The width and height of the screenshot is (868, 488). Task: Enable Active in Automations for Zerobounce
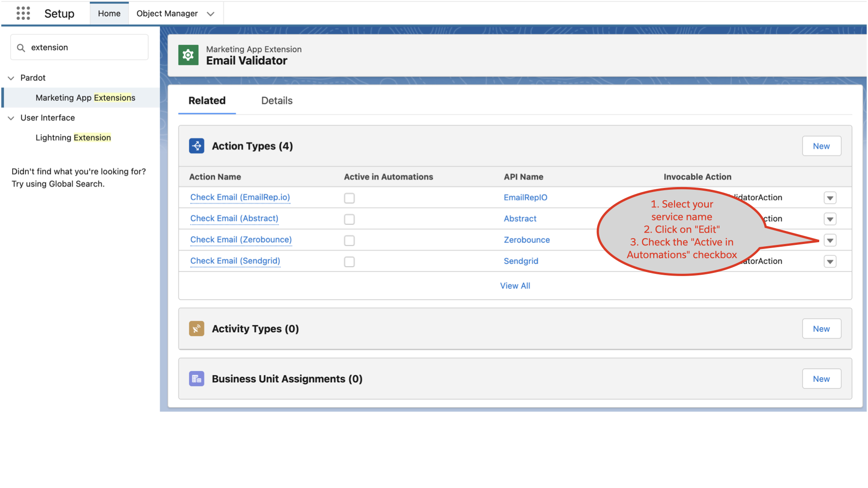tap(349, 240)
